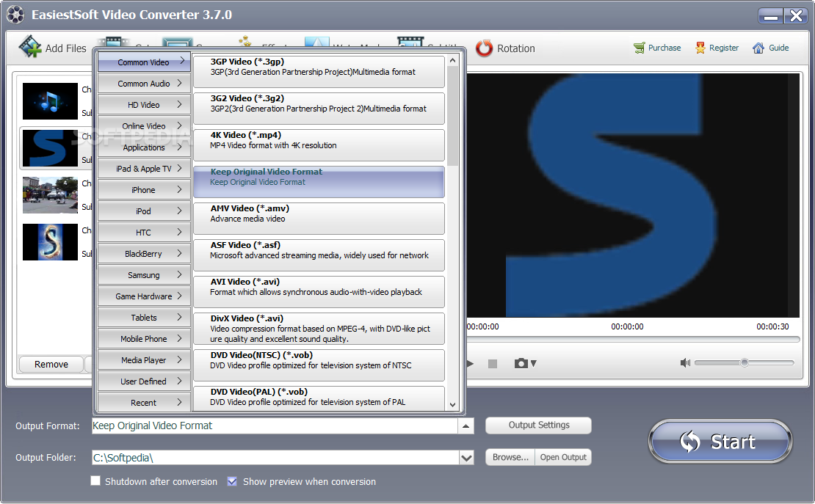Click the Register link
The height and width of the screenshot is (504, 815).
click(x=723, y=48)
